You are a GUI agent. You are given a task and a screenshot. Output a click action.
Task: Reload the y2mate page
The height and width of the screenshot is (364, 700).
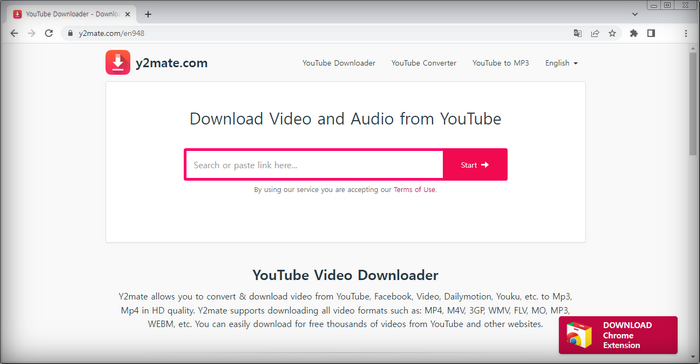(49, 33)
